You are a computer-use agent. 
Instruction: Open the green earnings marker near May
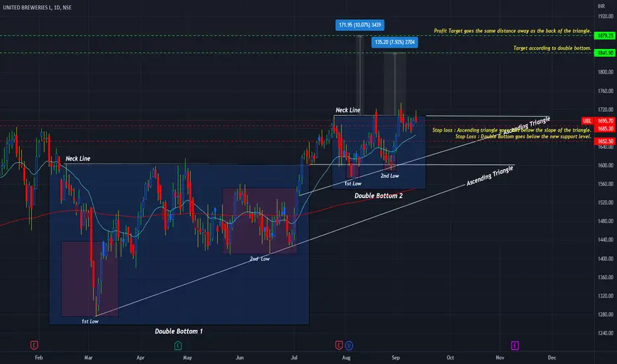tap(178, 345)
